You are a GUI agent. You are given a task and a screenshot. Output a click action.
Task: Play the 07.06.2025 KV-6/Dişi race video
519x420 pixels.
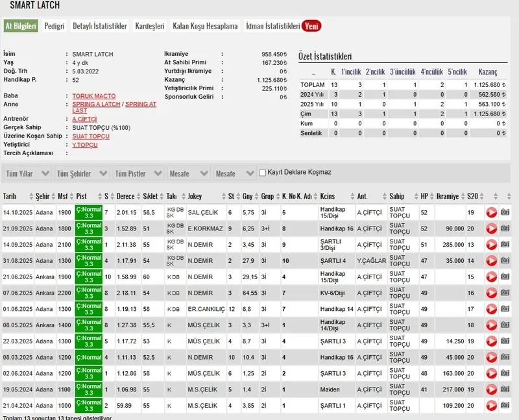click(x=491, y=293)
